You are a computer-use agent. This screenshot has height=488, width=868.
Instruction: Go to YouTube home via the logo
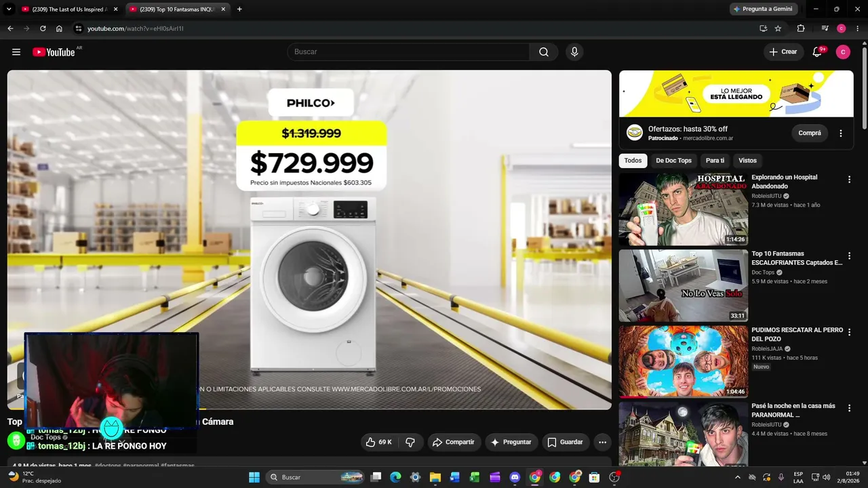pos(54,52)
